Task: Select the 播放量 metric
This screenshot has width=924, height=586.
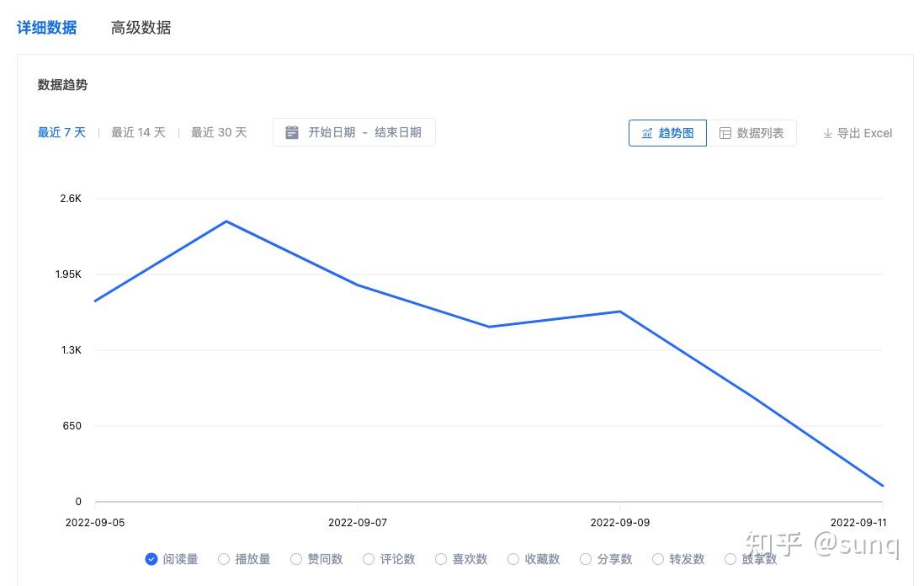Action: [224, 559]
